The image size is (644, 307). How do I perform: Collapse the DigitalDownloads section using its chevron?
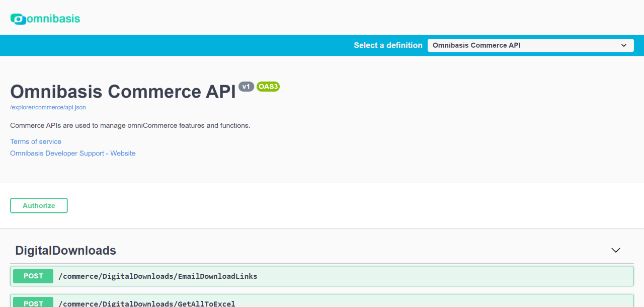tap(615, 250)
